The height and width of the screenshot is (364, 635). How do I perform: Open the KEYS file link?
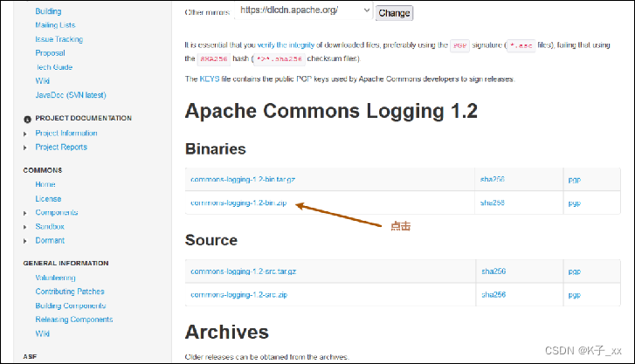pyautogui.click(x=210, y=79)
